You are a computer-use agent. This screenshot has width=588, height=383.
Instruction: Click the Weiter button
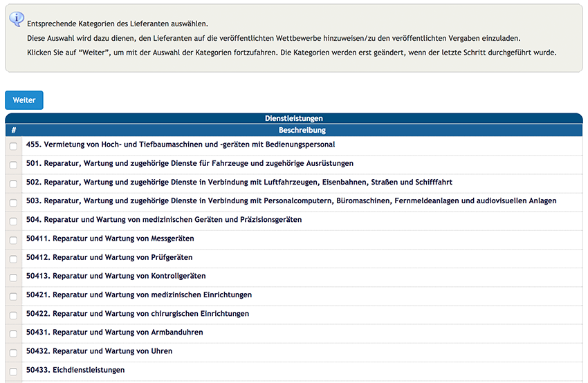[24, 100]
